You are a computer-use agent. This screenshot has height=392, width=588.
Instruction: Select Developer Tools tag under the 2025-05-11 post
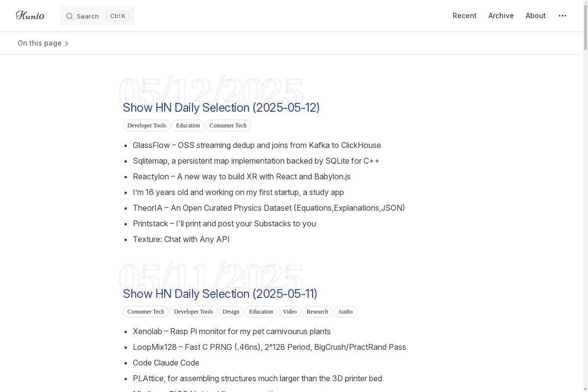[x=193, y=312]
